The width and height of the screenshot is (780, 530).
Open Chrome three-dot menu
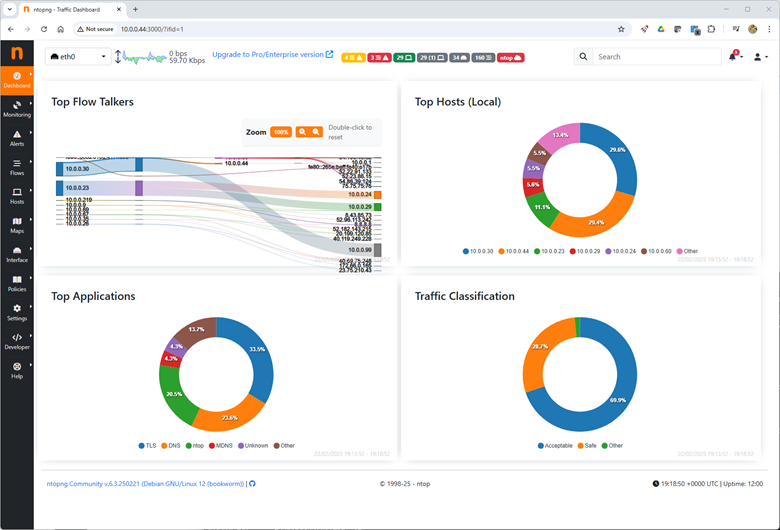point(769,29)
